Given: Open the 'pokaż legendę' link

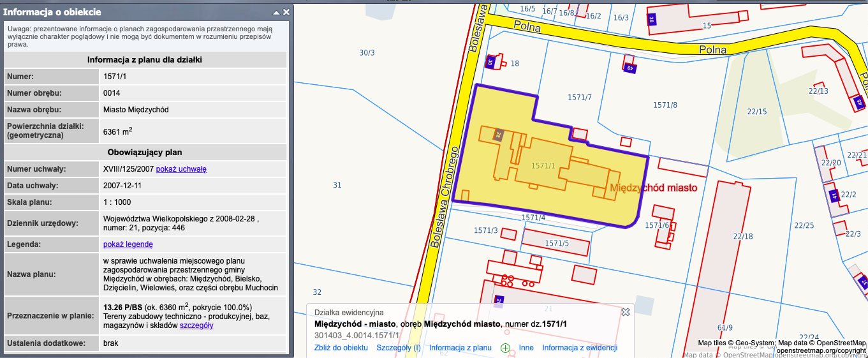Looking at the screenshot, I should tap(128, 244).
